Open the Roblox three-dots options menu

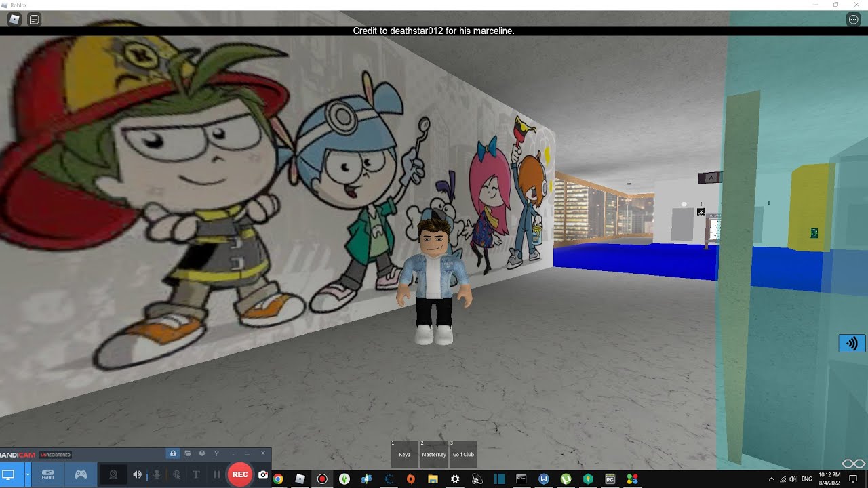pyautogui.click(x=854, y=19)
